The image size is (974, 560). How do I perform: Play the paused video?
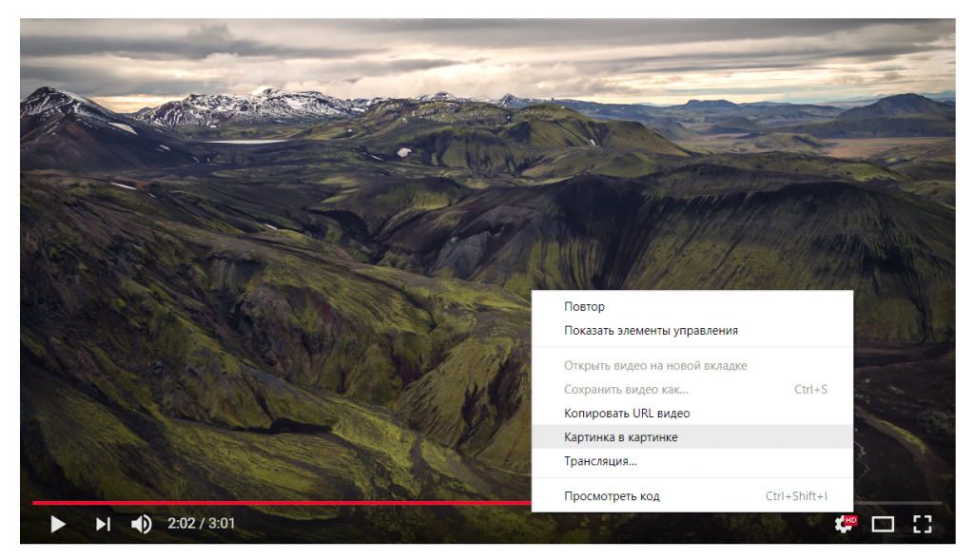[58, 524]
